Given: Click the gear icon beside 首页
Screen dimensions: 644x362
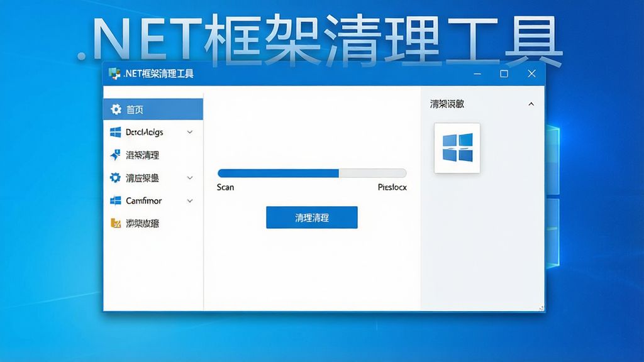Looking at the screenshot, I should coord(116,109).
